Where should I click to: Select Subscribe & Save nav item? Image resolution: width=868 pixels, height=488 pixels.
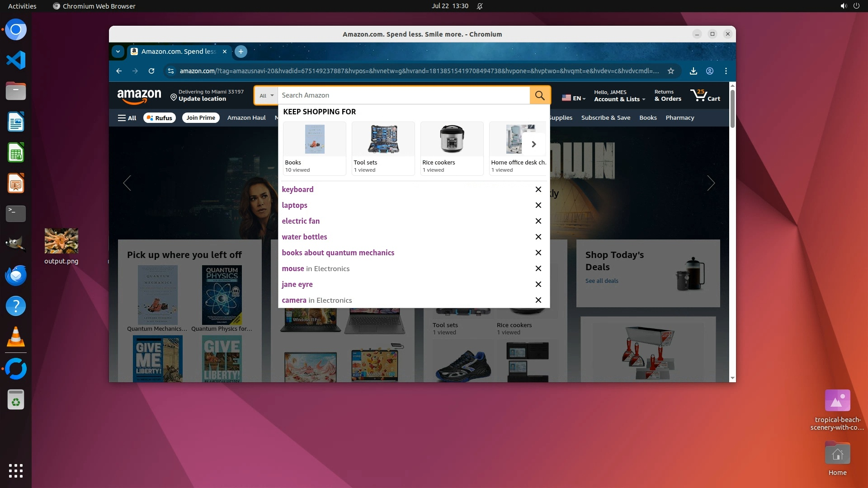point(605,118)
